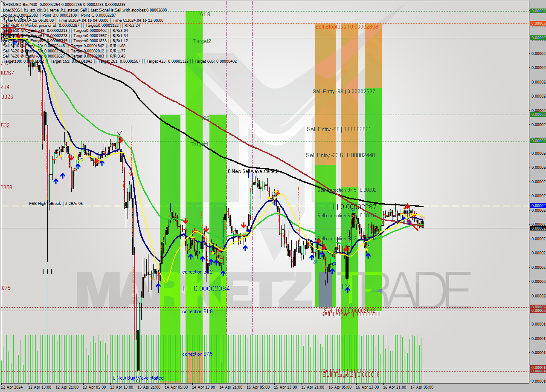Viewport: 546px width, 392px height.
Task: Click the black current price tag on axis
Action: tap(537, 228)
